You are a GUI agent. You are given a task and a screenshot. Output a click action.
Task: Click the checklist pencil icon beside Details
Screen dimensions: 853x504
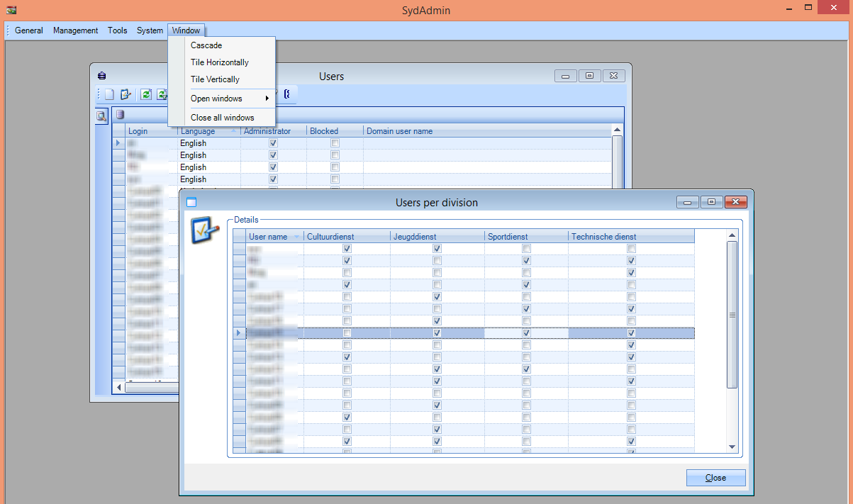tap(204, 230)
